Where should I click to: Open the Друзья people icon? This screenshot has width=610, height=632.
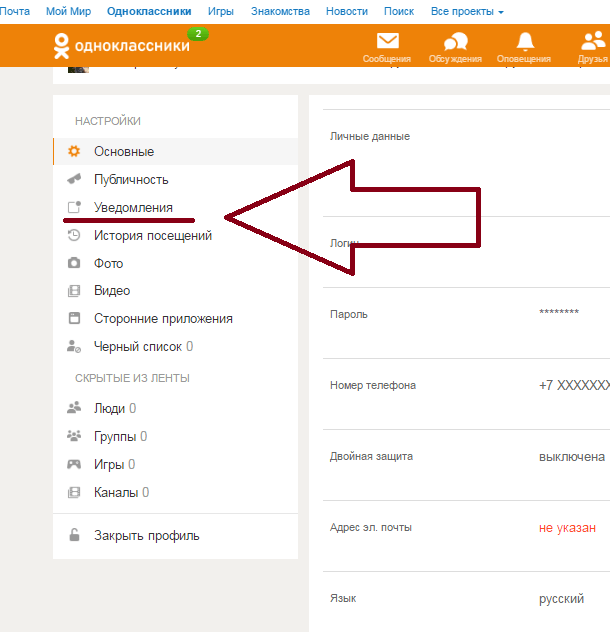(593, 41)
